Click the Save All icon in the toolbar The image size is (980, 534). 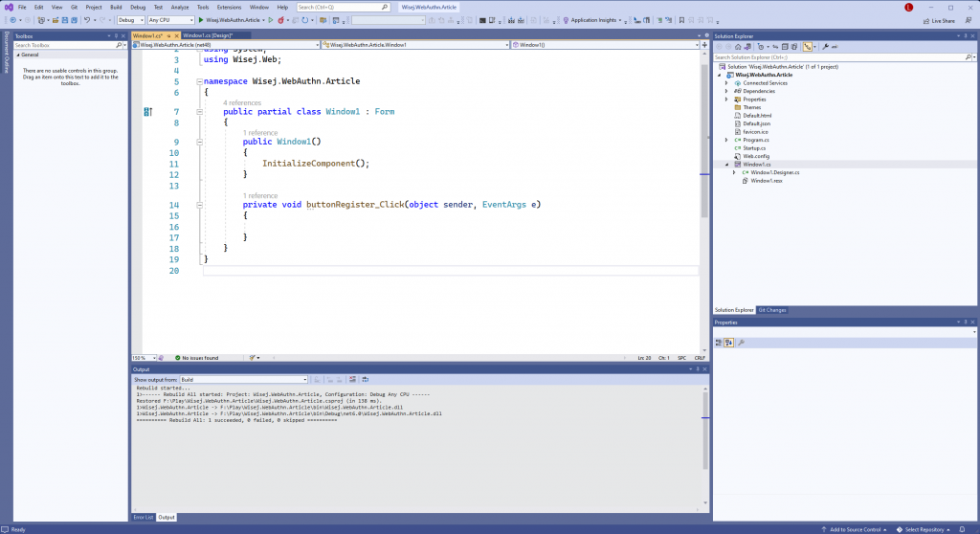point(74,20)
